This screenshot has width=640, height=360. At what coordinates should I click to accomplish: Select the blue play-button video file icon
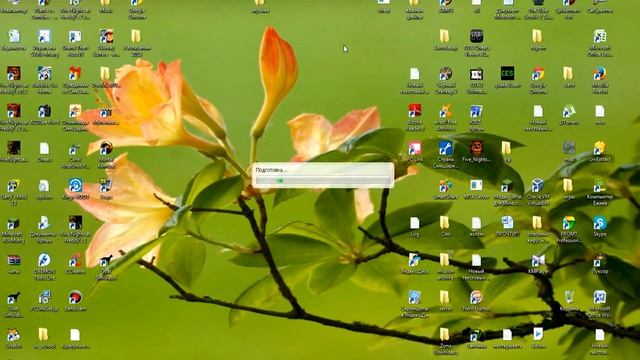tap(538, 335)
